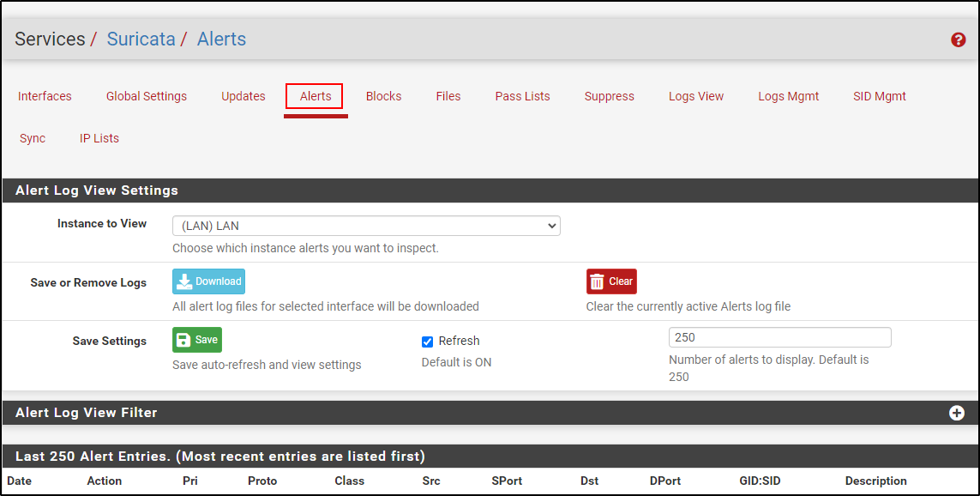
Task: Open the Sync tab
Action: 33,138
